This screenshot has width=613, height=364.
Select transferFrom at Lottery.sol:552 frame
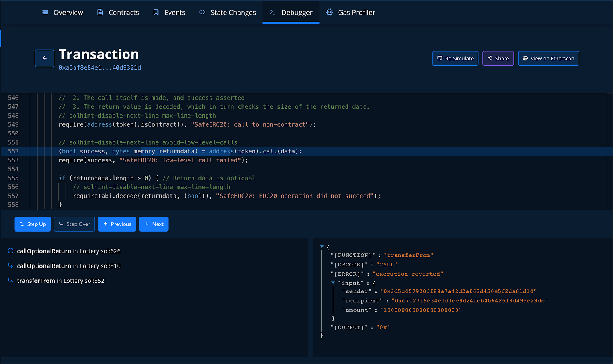click(x=61, y=281)
